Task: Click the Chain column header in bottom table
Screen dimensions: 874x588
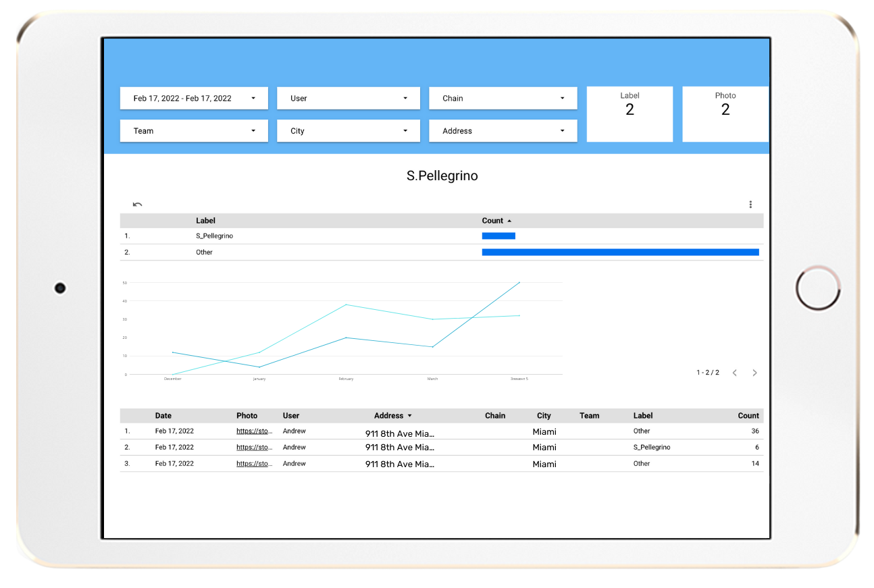Action: (495, 416)
